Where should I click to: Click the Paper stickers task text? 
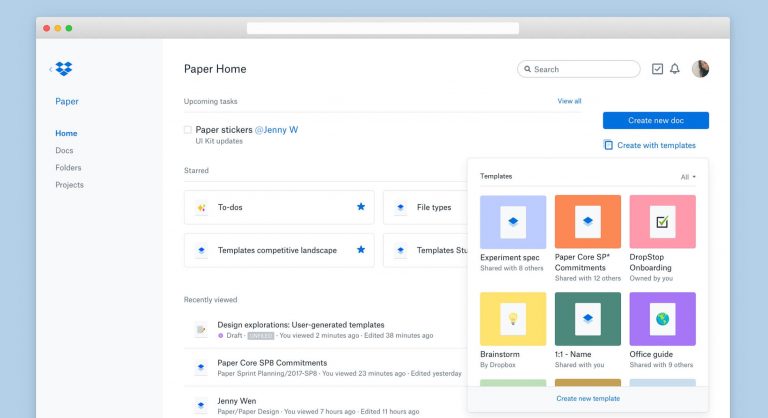[x=224, y=130]
